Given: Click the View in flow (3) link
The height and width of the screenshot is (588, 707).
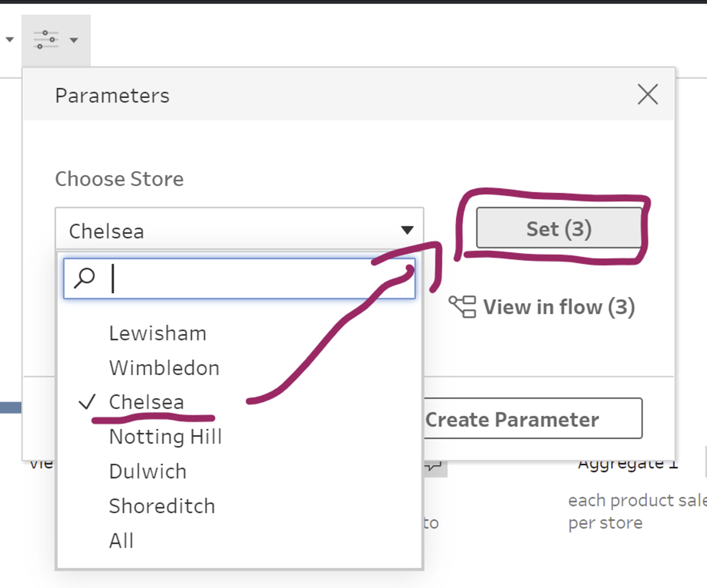Looking at the screenshot, I should coord(559,307).
